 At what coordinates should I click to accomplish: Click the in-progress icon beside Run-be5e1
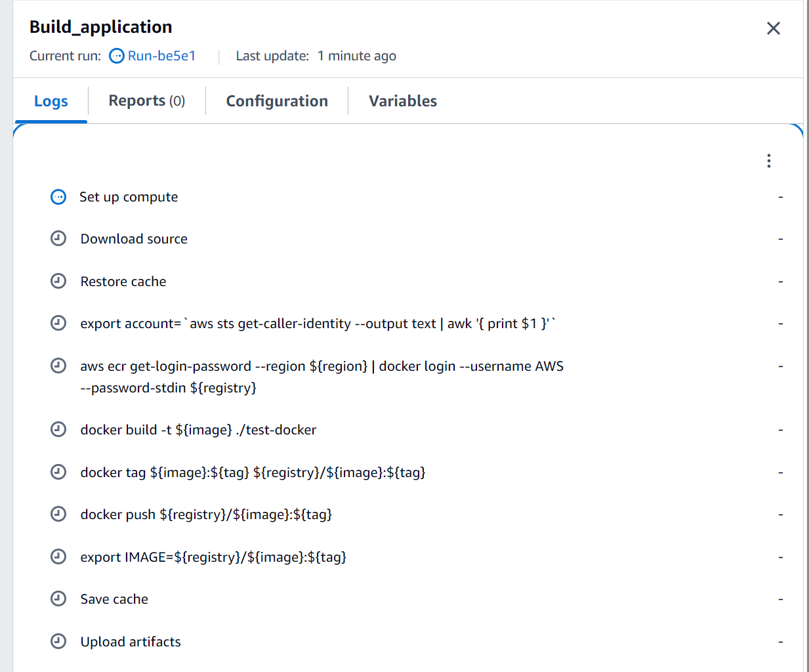(117, 56)
